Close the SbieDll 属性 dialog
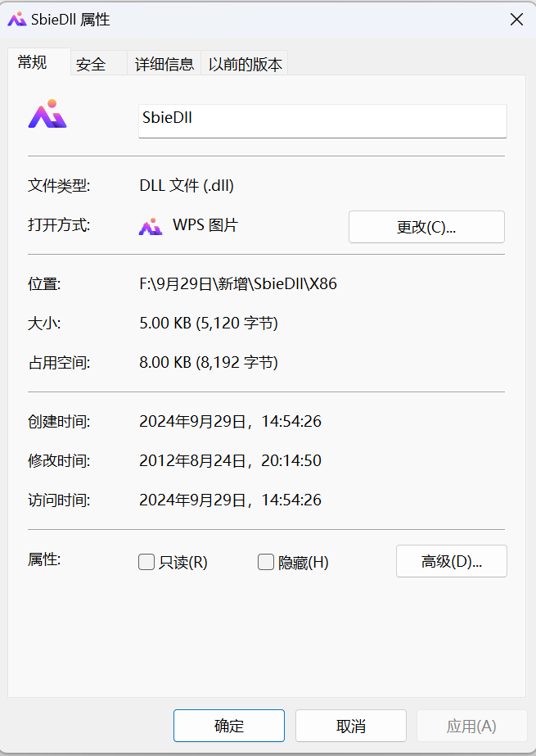 pyautogui.click(x=516, y=19)
